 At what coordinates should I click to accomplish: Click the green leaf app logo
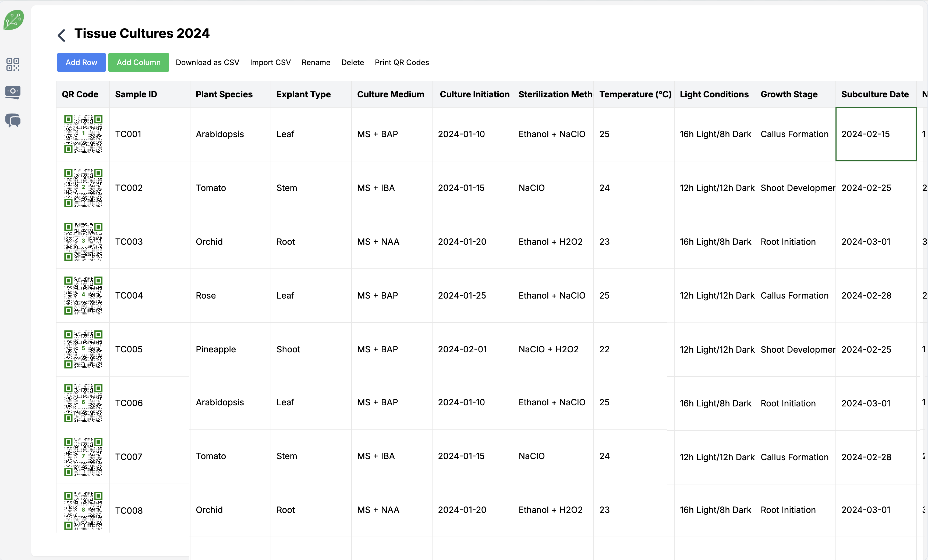point(13,20)
